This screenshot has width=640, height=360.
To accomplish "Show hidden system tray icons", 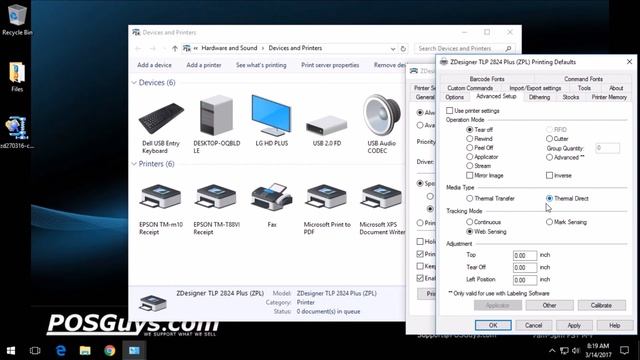I will point(552,351).
